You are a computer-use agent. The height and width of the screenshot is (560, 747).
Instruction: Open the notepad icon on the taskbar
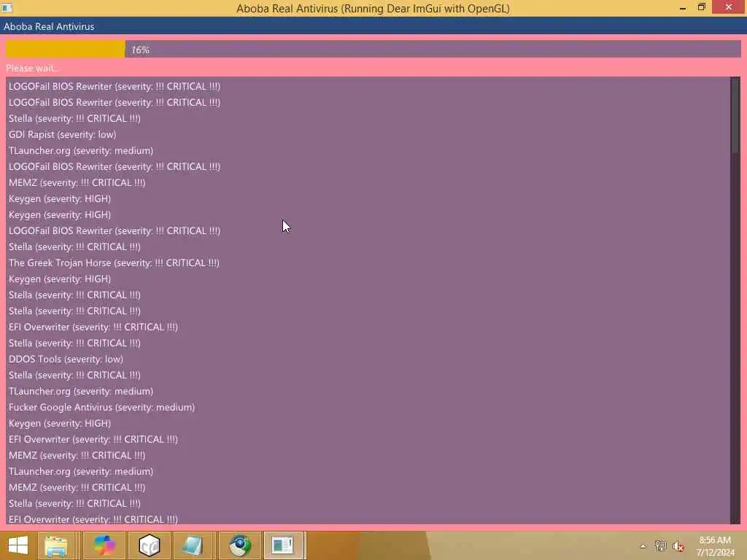(194, 545)
